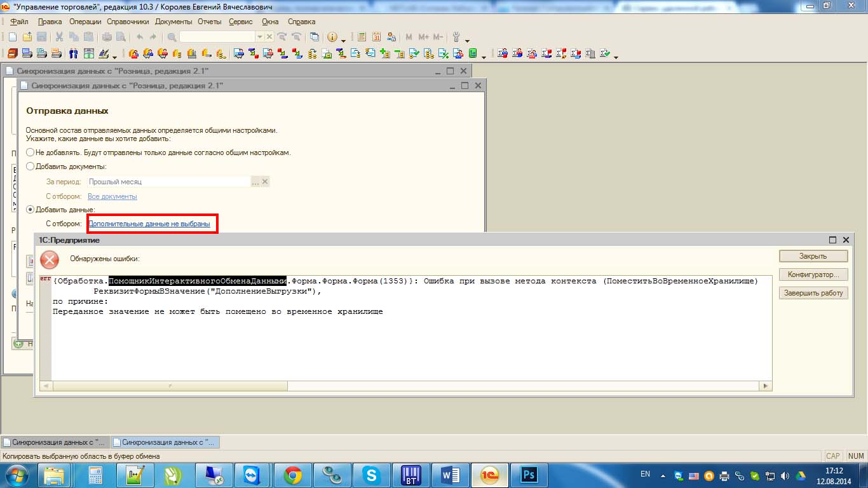Expand the toolbar search field dropdown
Viewport: 868px width, 488px height.
click(x=259, y=37)
